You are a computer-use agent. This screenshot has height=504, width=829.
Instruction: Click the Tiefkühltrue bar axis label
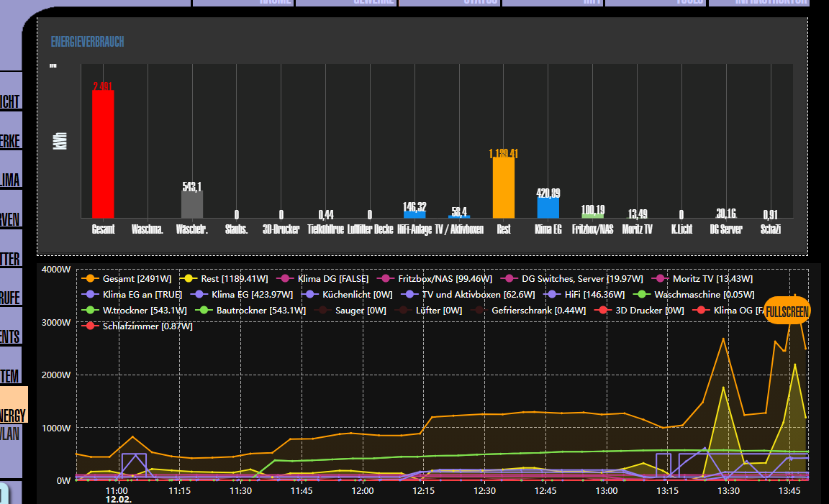click(326, 229)
